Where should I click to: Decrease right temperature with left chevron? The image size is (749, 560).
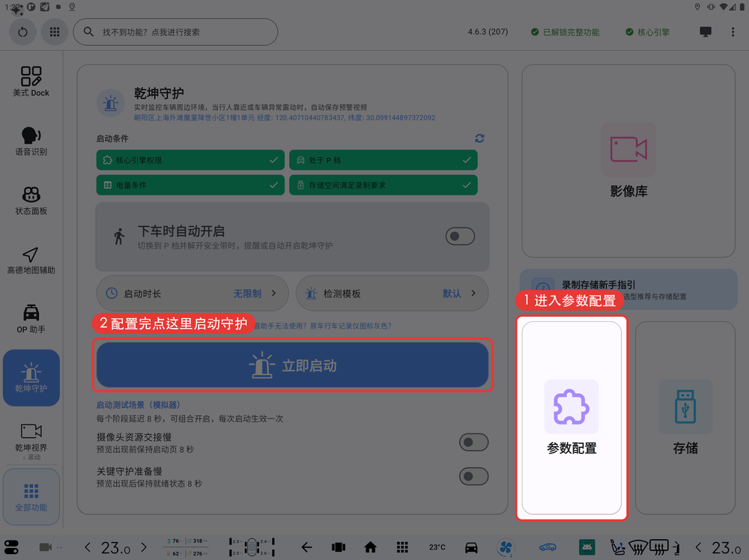tap(698, 547)
